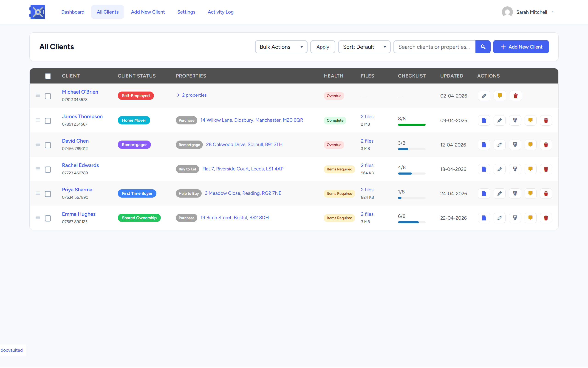This screenshot has height=368, width=588.
Task: Delete James Thompson with trash icon
Action: 546,120
